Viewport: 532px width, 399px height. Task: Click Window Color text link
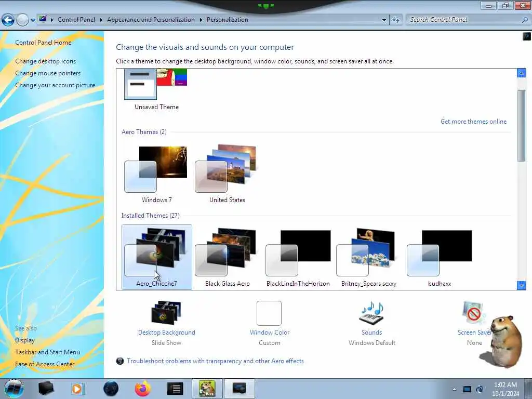tap(270, 332)
